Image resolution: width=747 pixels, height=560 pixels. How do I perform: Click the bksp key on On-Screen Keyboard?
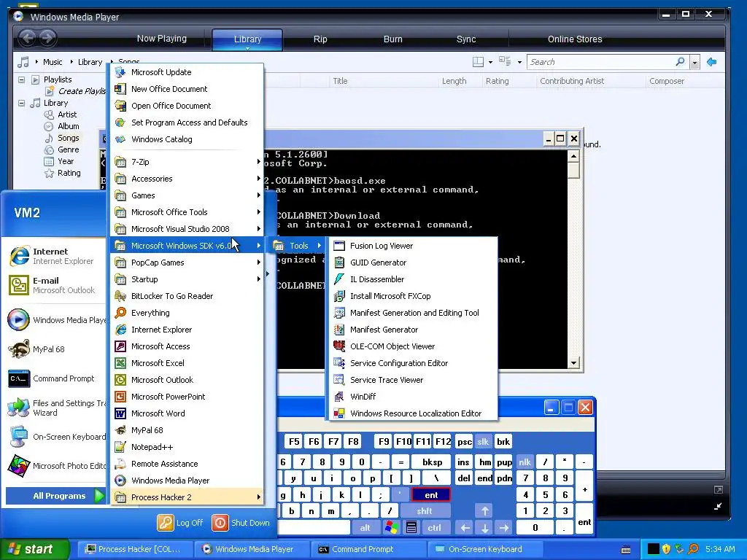432,462
